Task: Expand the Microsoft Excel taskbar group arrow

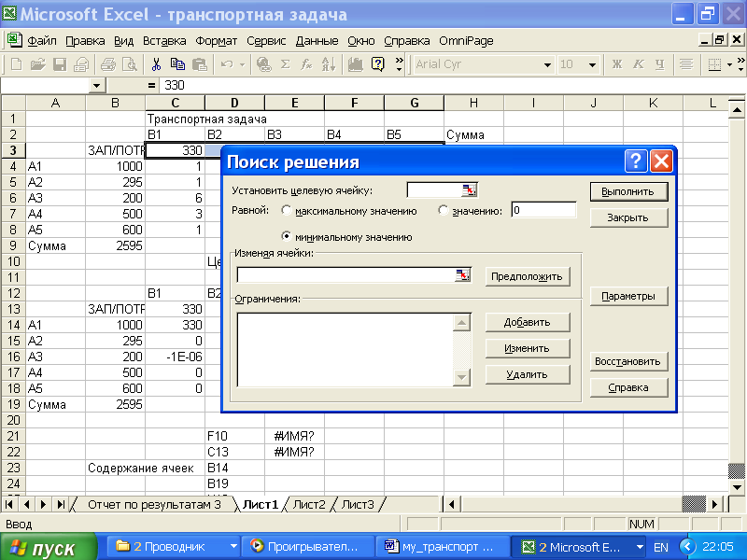Action: pyautogui.click(x=640, y=547)
